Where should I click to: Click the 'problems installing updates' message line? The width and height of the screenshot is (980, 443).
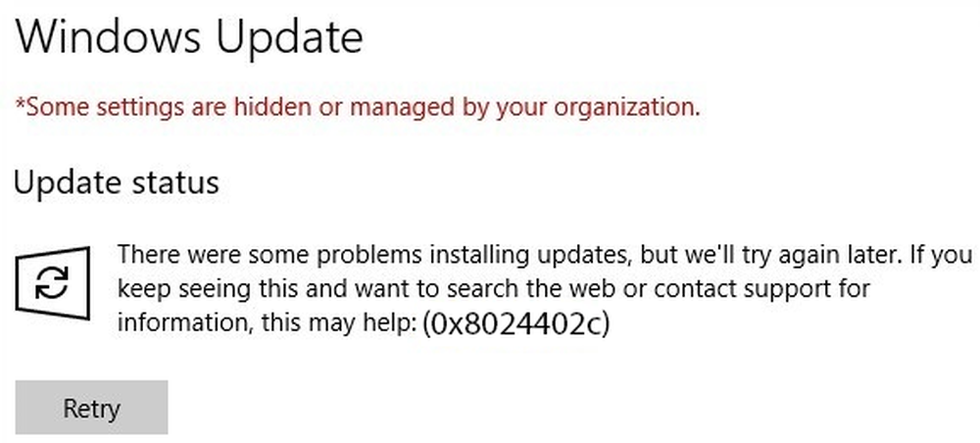point(545,256)
